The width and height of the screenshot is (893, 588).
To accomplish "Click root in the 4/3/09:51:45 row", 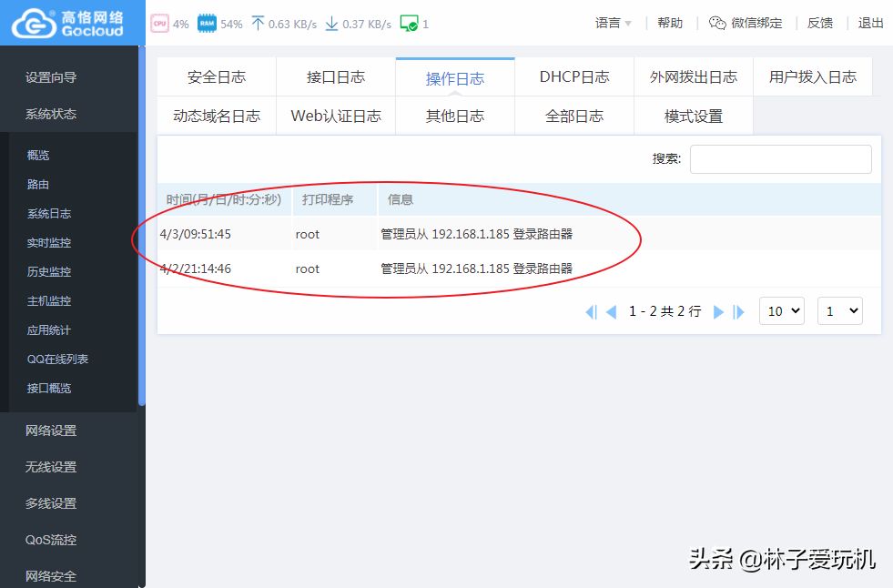I will [308, 235].
